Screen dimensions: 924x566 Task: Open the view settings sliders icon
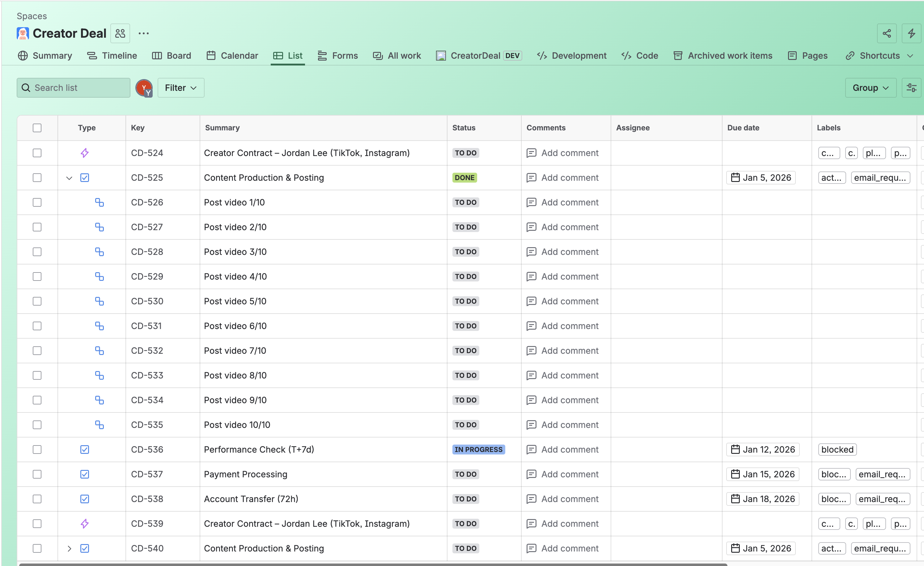[x=911, y=88]
